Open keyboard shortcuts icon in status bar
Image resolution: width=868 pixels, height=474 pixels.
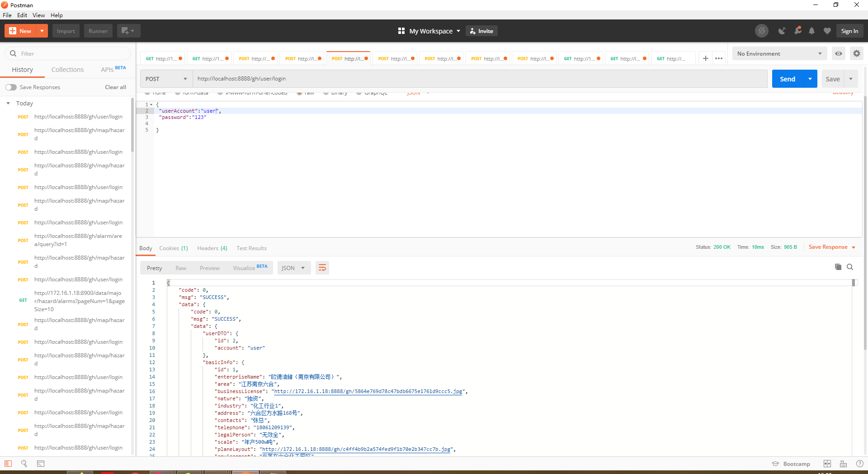click(843, 464)
